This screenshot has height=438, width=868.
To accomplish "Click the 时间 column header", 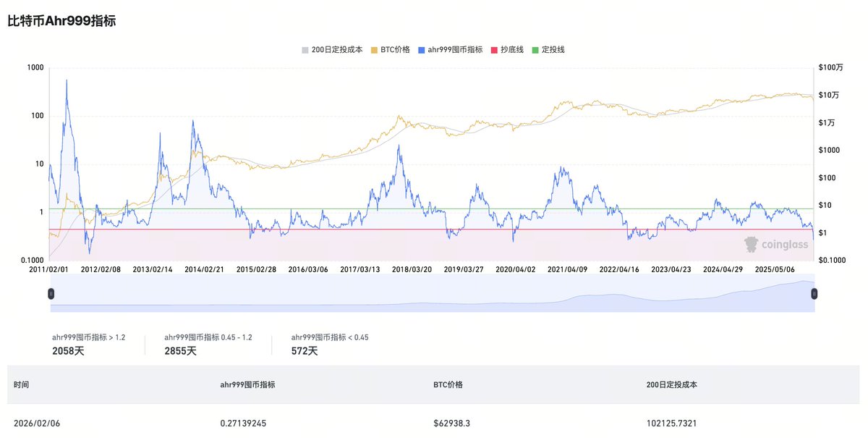I will pyautogui.click(x=22, y=384).
